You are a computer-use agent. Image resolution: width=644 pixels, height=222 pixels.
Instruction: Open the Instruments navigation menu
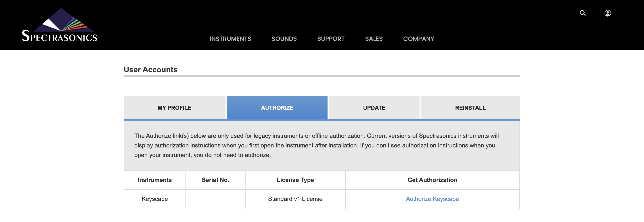click(x=230, y=39)
